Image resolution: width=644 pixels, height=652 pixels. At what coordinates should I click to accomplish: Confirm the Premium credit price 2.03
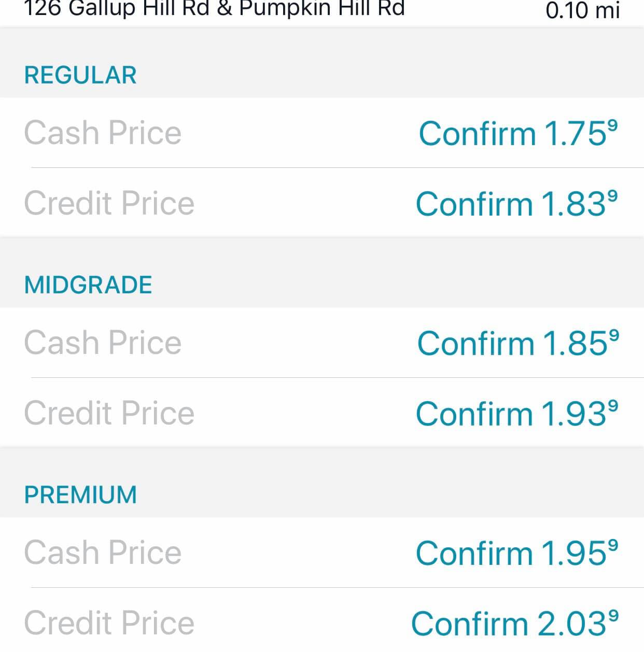(x=514, y=623)
